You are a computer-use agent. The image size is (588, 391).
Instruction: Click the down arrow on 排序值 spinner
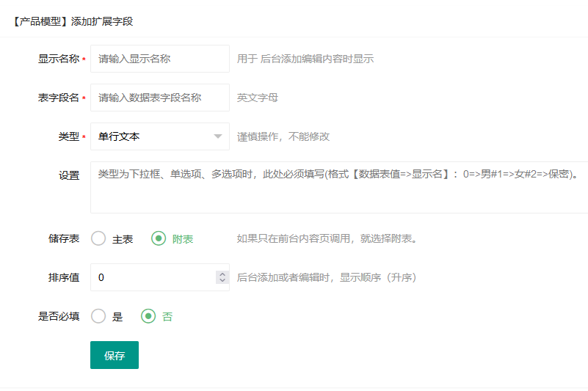pos(222,280)
